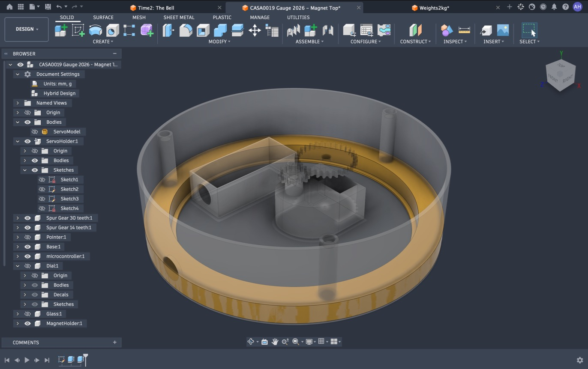
Task: Toggle visibility of Sketch2
Action: tap(42, 189)
